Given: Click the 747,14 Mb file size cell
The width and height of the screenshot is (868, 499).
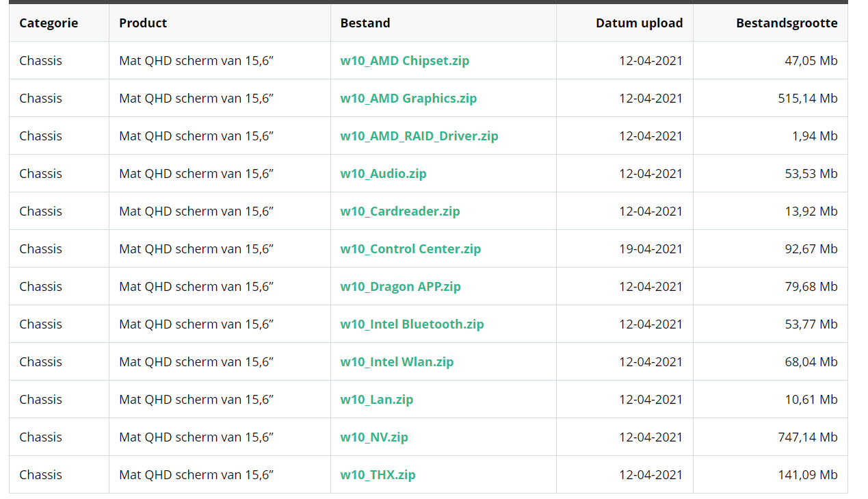Looking at the screenshot, I should 808,437.
